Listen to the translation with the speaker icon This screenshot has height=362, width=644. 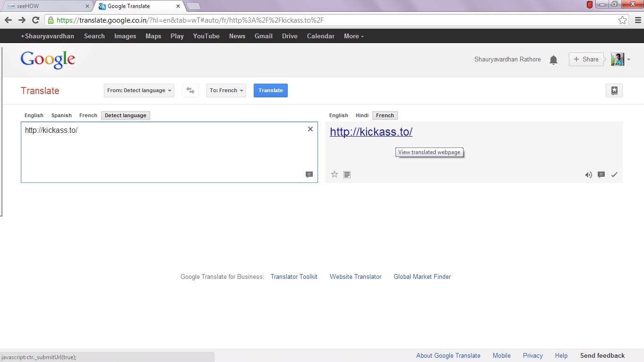[588, 174]
